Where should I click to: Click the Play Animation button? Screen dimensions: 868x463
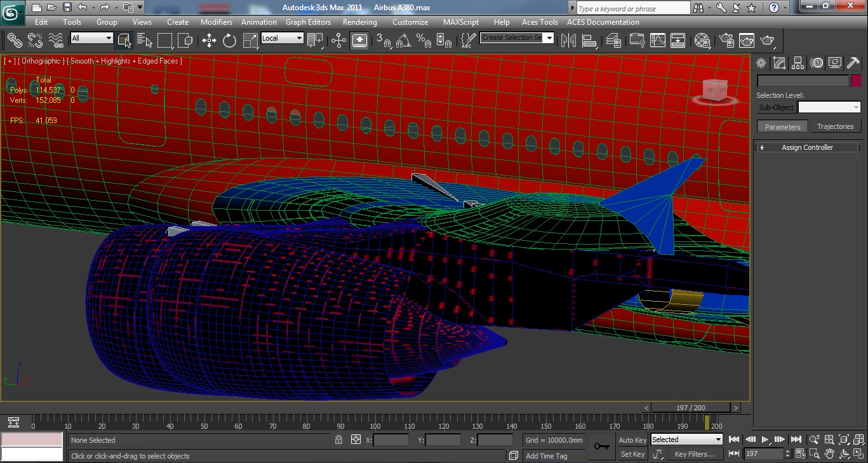(x=765, y=440)
